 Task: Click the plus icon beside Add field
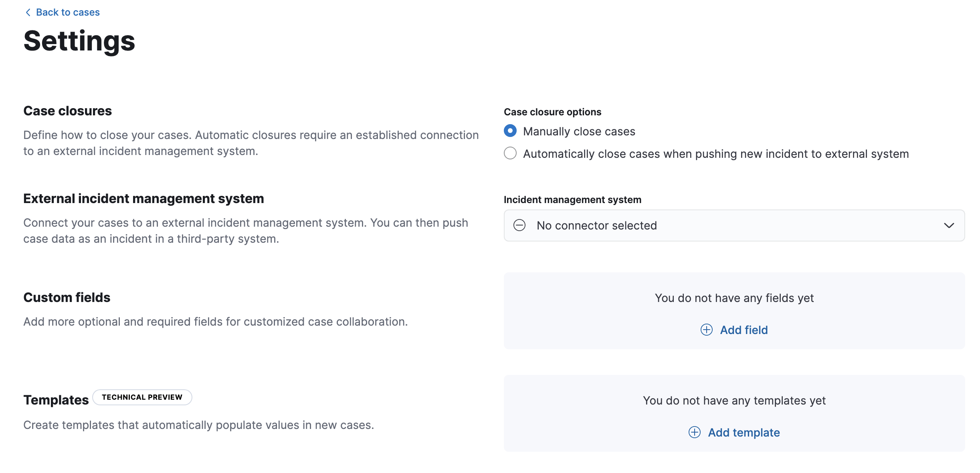point(706,330)
